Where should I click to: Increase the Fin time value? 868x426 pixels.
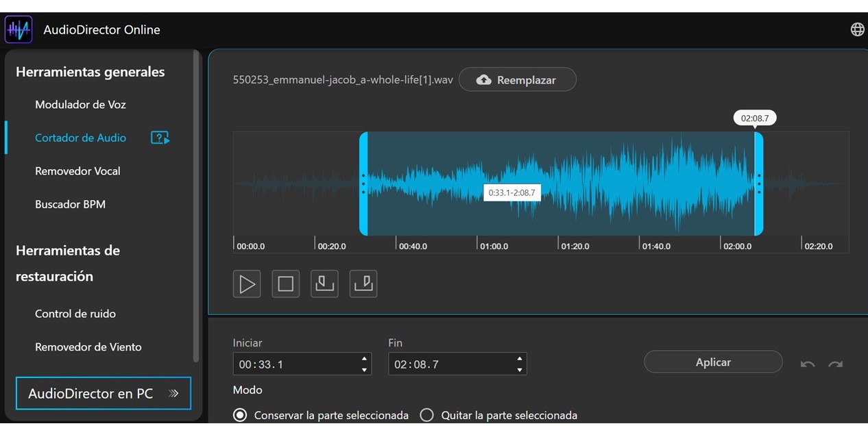tap(520, 358)
